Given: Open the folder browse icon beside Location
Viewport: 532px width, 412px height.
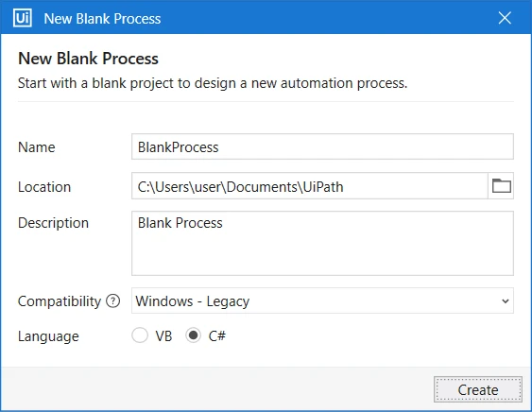Looking at the screenshot, I should (501, 185).
